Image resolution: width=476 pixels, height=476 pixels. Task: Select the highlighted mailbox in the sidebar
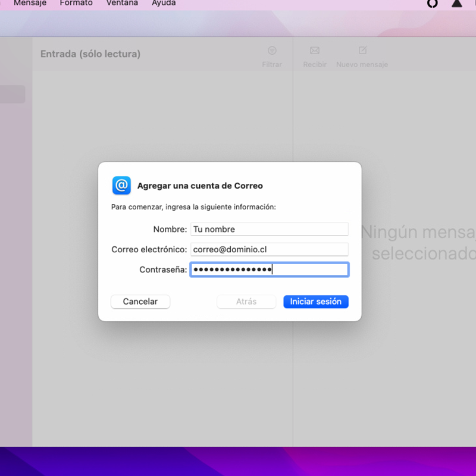coord(12,95)
